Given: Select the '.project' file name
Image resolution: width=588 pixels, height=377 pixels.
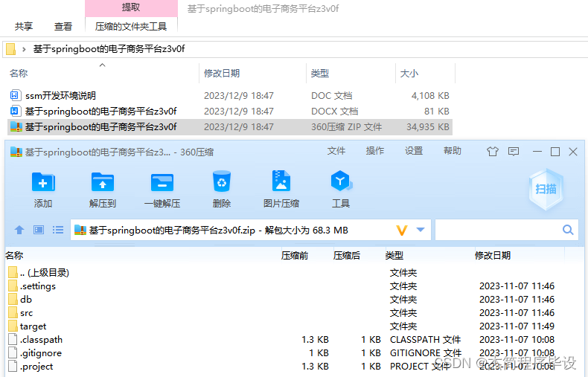Looking at the screenshot, I should click(36, 367).
